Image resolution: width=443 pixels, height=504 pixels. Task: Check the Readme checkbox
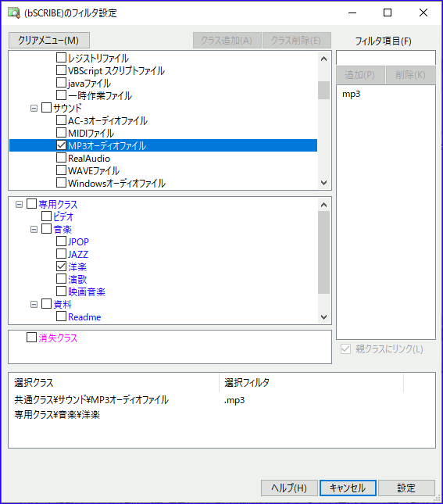pos(61,316)
